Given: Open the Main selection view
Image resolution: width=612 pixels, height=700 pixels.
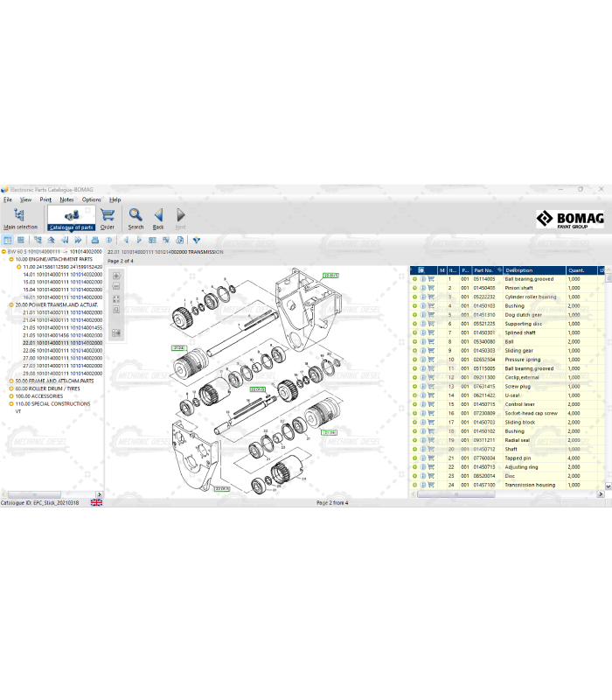Looking at the screenshot, I should (20, 218).
